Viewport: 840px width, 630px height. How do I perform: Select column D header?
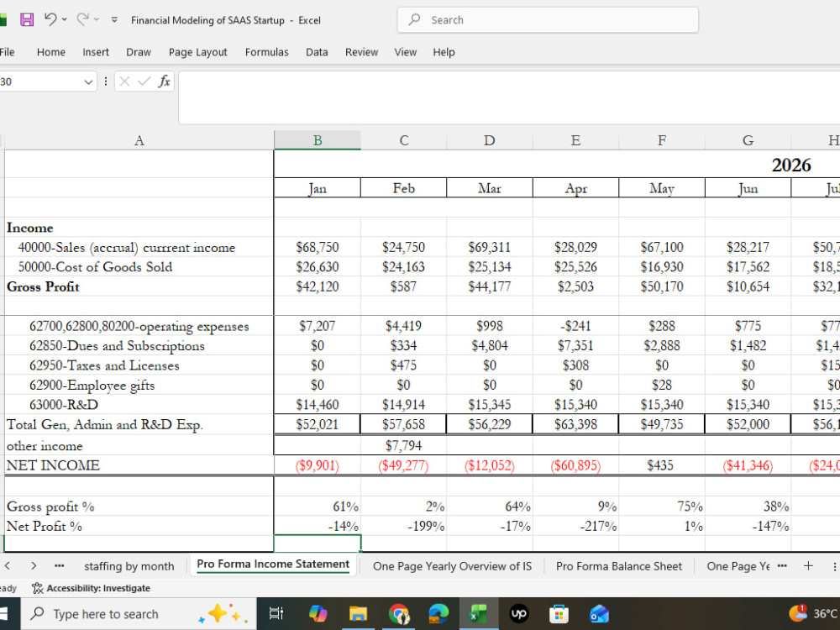[489, 140]
